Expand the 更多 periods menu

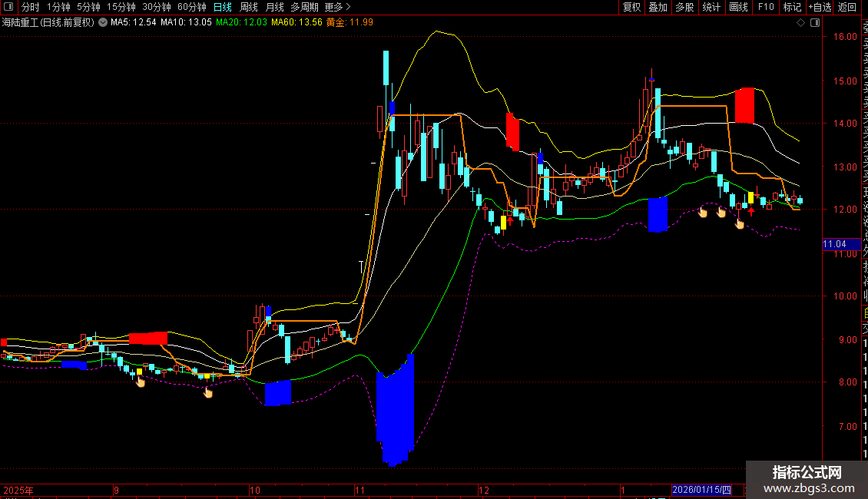(338, 7)
